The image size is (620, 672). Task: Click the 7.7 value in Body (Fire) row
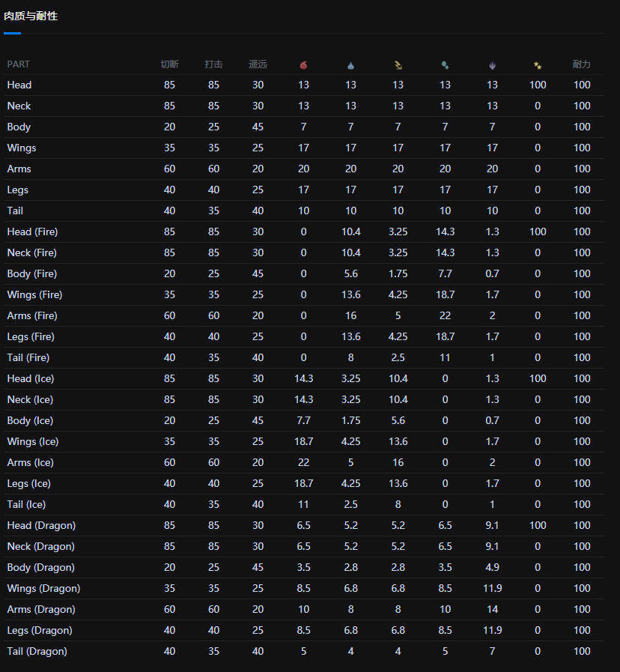[446, 274]
